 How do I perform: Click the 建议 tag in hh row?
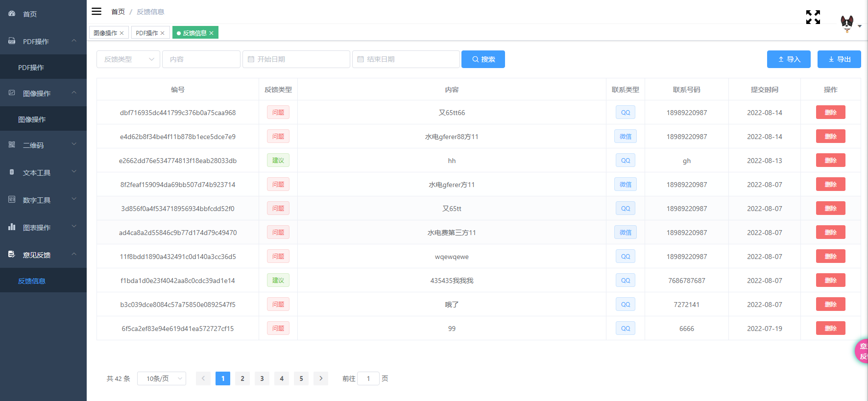pos(278,161)
